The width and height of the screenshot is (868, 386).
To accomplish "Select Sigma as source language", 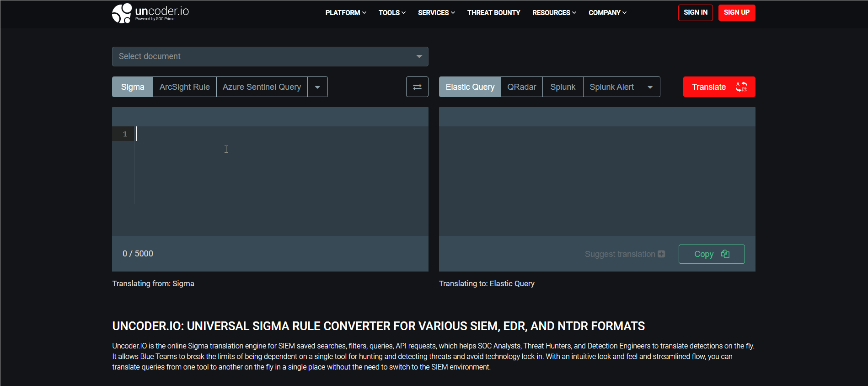I will click(133, 87).
